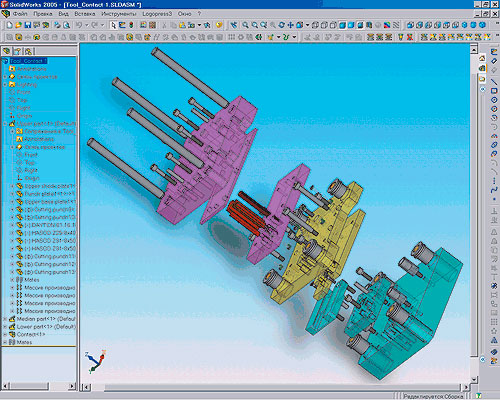Viewport: 500px width, 400px height.
Task: Select Upper base plate1 in tree
Action: pyautogui.click(x=50, y=202)
